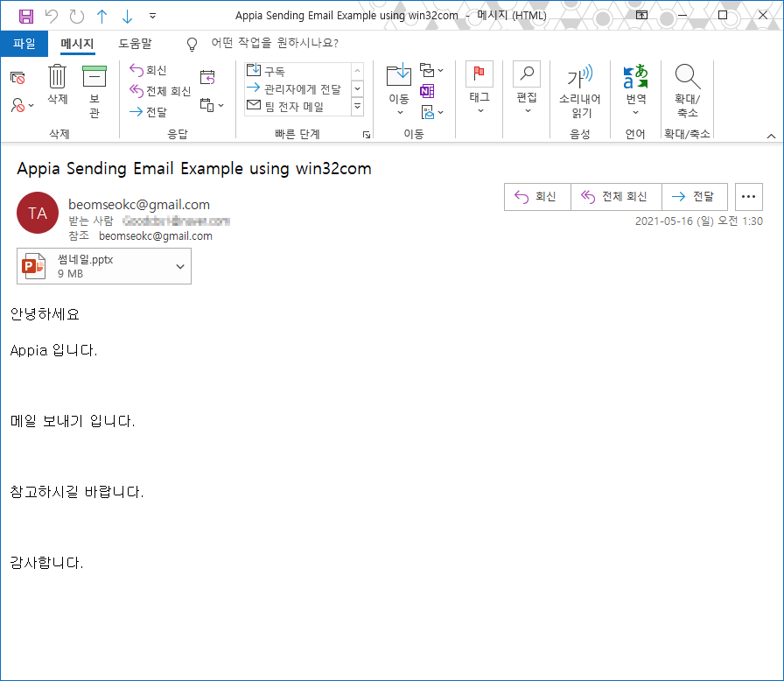Image resolution: width=784 pixels, height=681 pixels.
Task: Open the Actions dropdown icon
Action: (432, 113)
